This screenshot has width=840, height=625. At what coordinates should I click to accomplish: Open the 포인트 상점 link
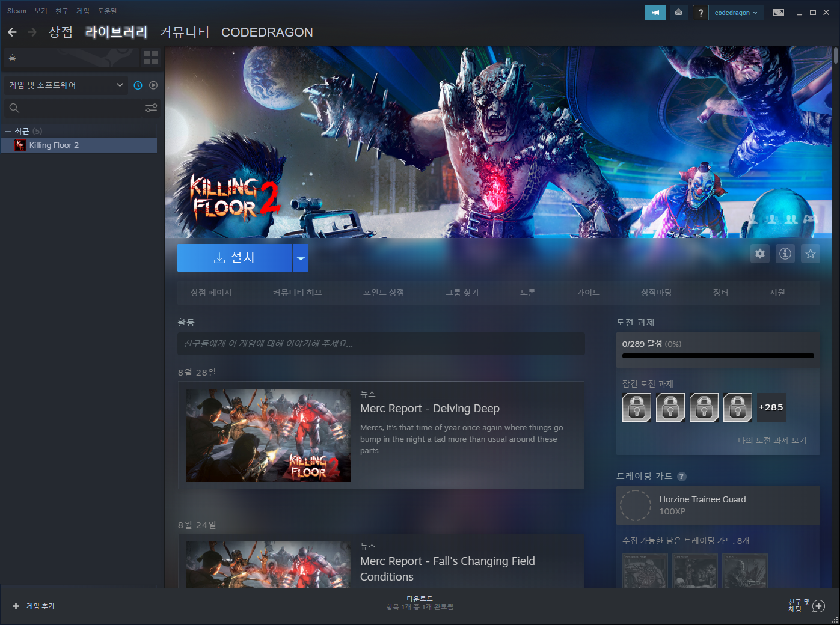pos(384,293)
